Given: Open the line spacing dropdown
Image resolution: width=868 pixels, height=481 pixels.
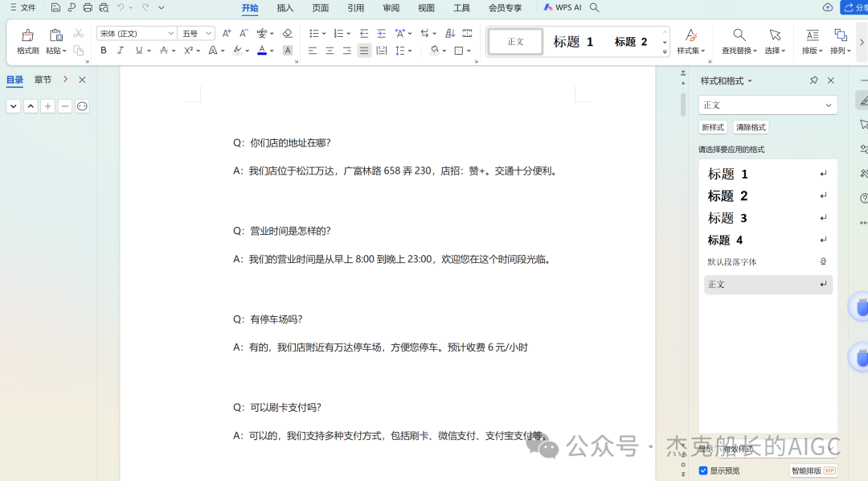Looking at the screenshot, I should (x=410, y=51).
